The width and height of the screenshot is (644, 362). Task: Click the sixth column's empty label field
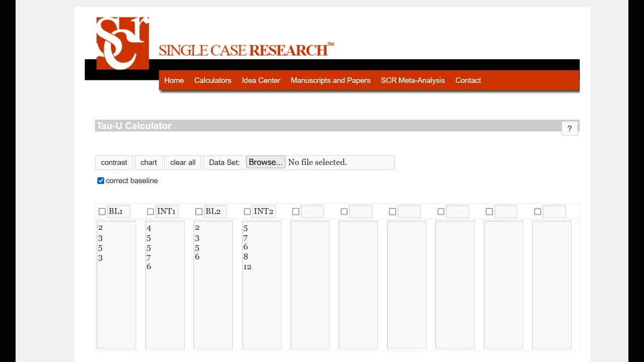pos(361,211)
